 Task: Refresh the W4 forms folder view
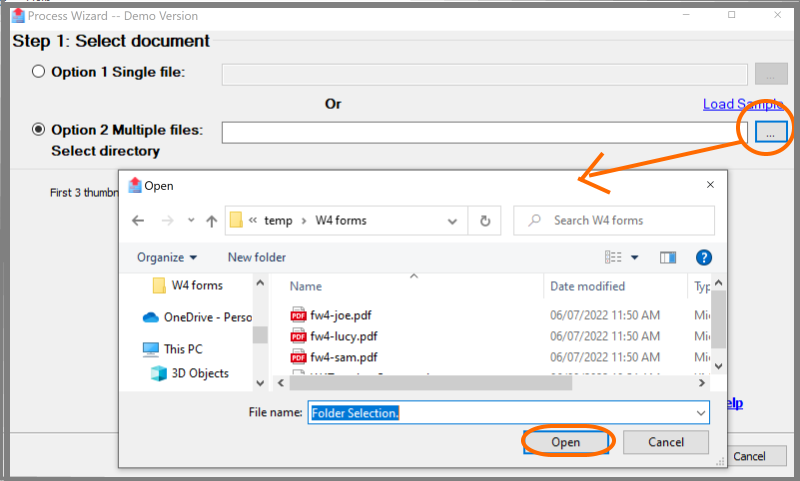(485, 221)
